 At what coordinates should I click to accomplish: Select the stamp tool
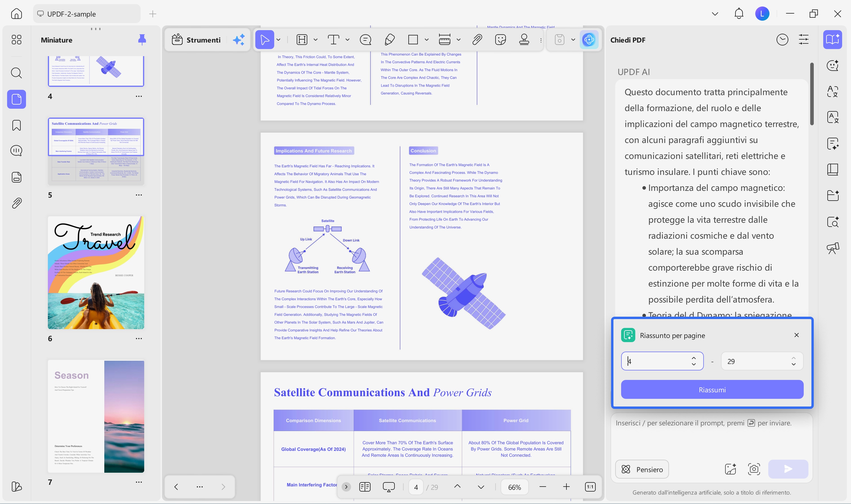(524, 40)
